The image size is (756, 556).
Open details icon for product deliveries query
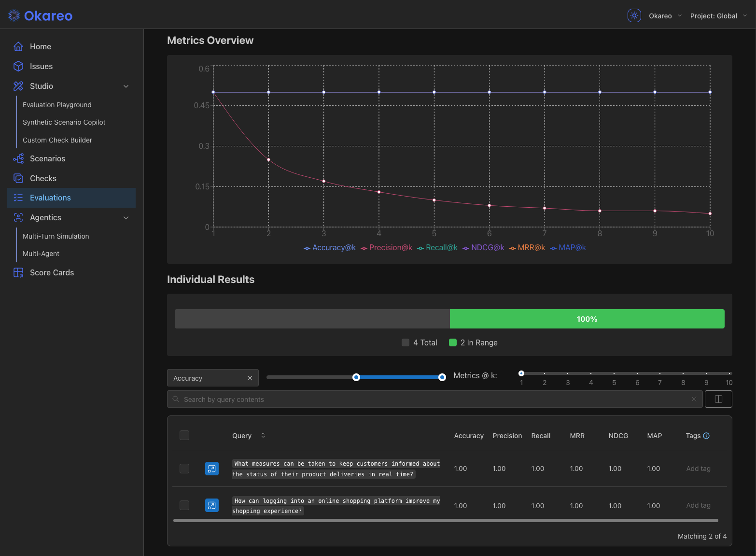212,469
